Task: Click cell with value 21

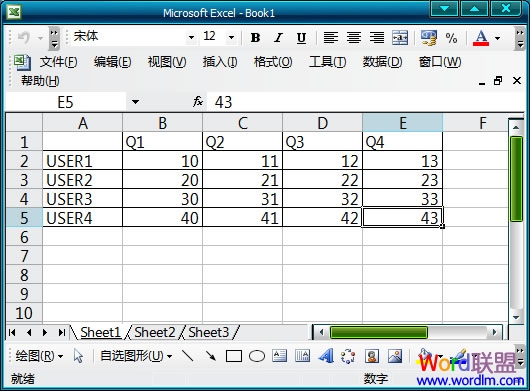Action: [x=242, y=180]
